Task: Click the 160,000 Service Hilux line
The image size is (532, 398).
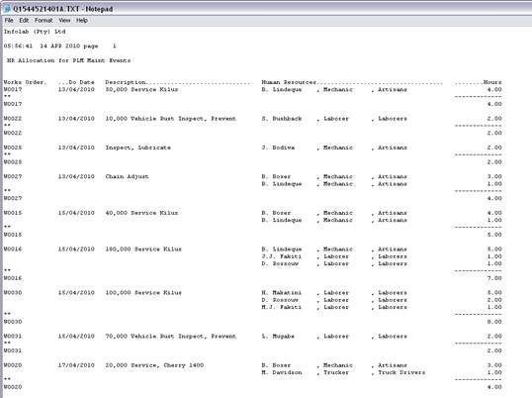Action: click(x=143, y=249)
